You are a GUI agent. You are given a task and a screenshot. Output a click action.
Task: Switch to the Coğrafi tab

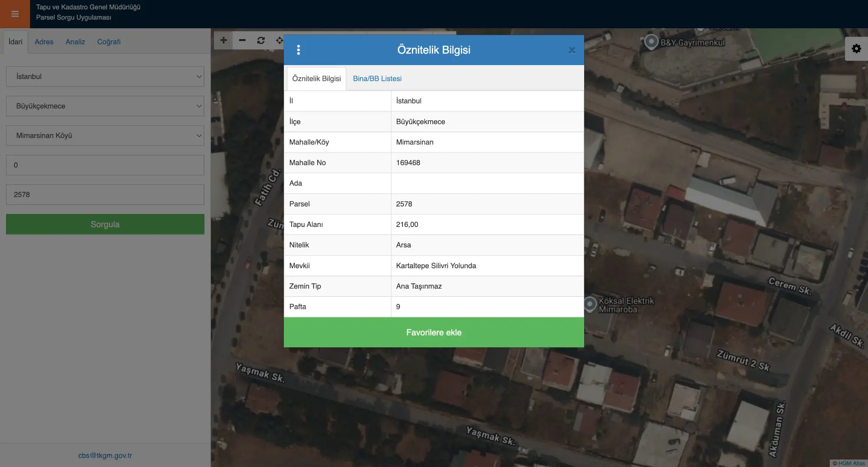click(108, 42)
